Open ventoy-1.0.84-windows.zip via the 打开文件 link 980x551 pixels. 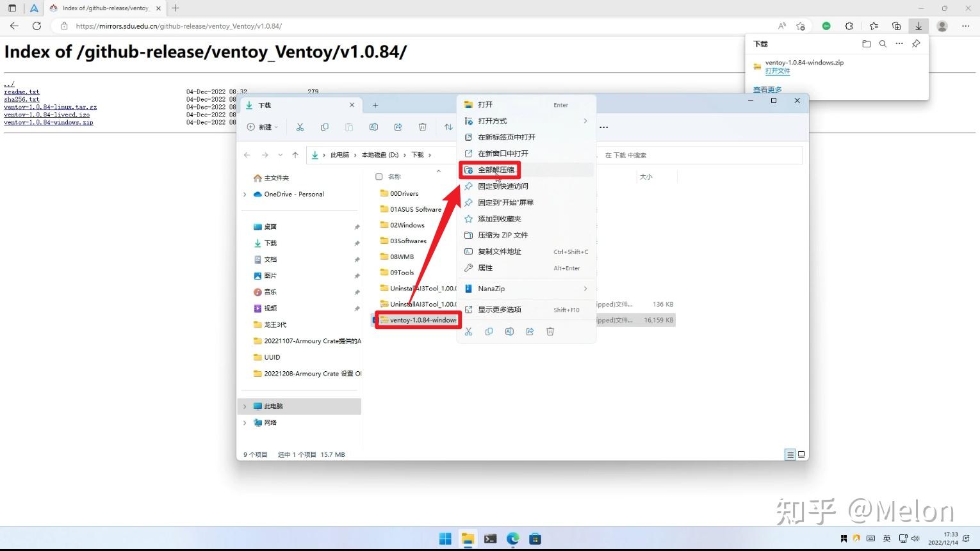777,70
